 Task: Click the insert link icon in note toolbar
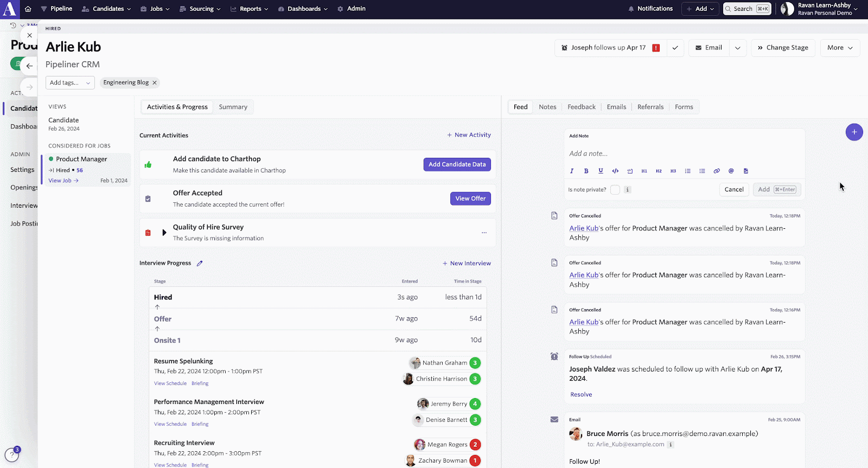[717, 171]
